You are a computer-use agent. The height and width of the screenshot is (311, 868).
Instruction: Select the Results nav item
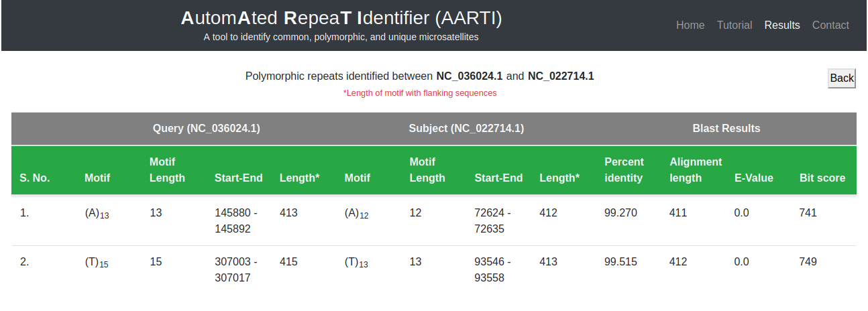[x=782, y=25]
